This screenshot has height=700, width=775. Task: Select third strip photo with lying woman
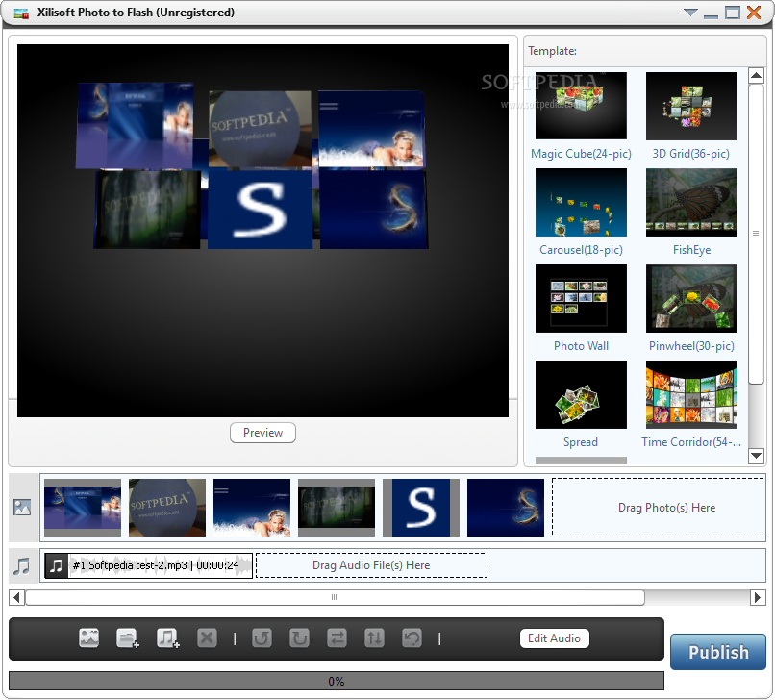pyautogui.click(x=252, y=508)
